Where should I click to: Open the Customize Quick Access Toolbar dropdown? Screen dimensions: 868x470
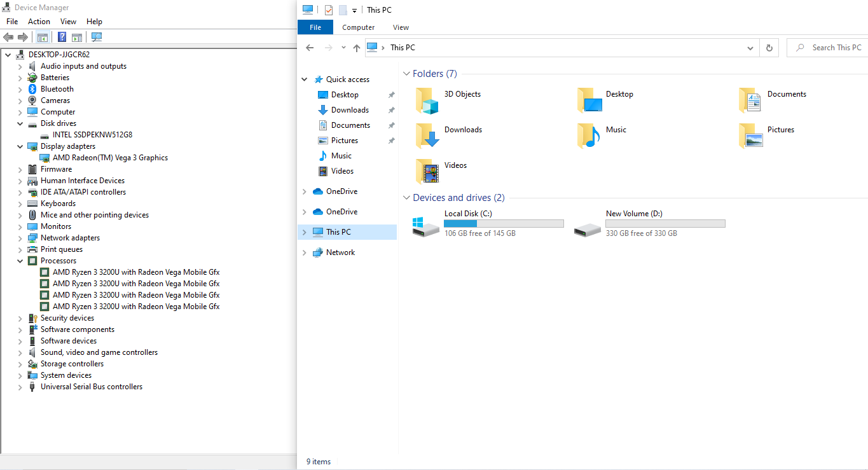[x=354, y=11]
